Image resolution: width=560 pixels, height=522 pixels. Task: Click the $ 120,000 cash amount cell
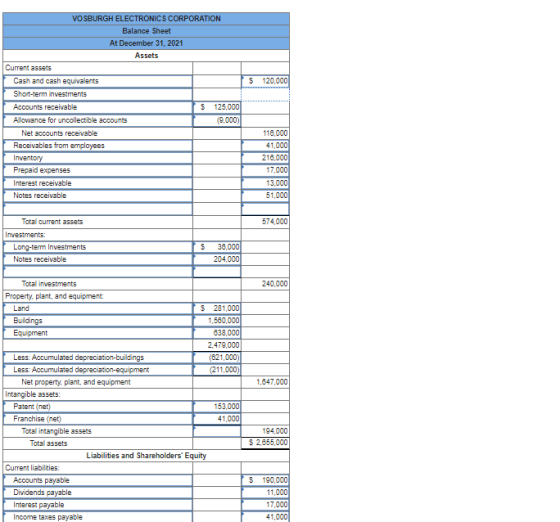265,81
